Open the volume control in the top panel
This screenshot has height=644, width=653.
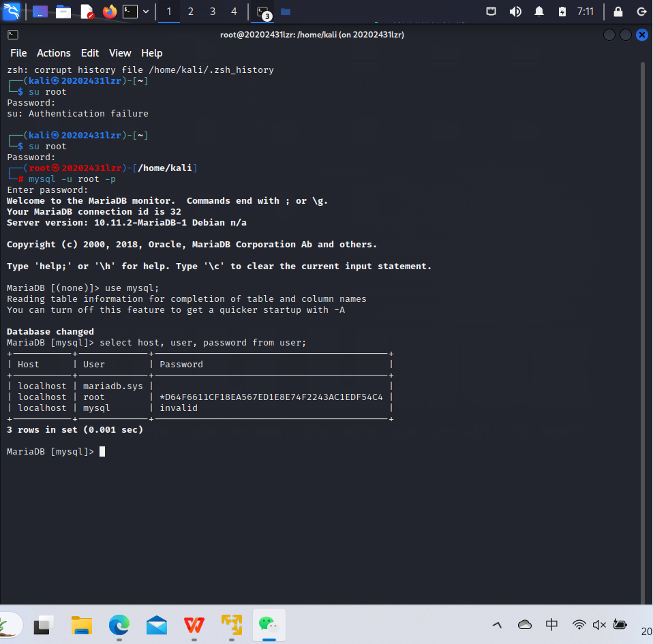(515, 12)
